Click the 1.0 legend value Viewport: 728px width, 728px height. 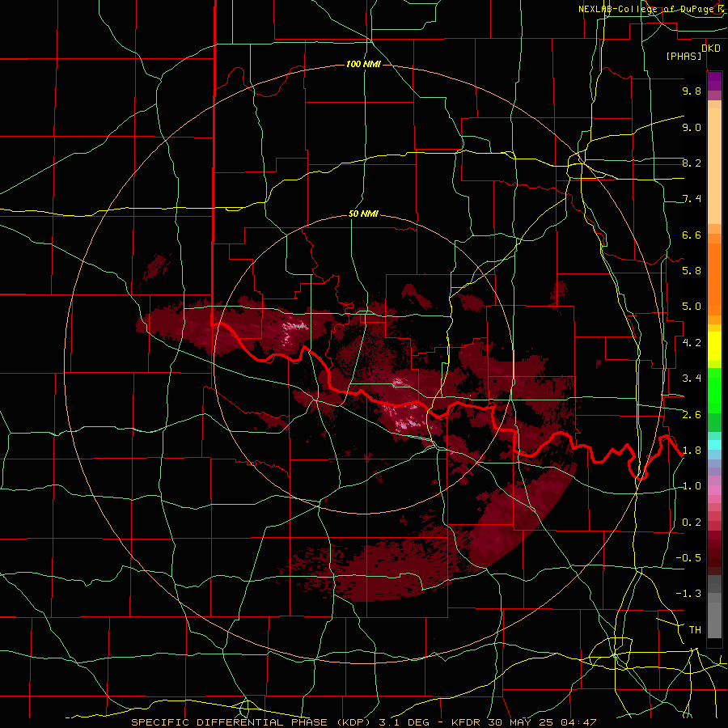tap(692, 486)
